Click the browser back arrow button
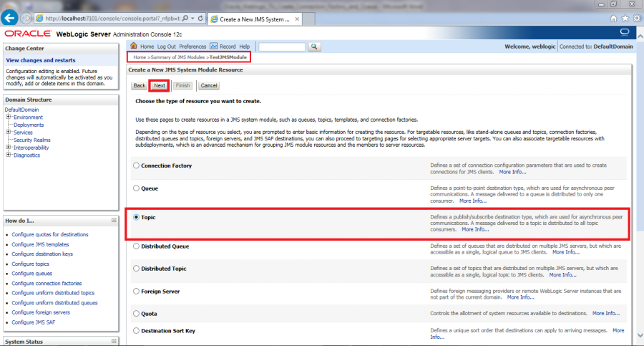 click(x=10, y=17)
